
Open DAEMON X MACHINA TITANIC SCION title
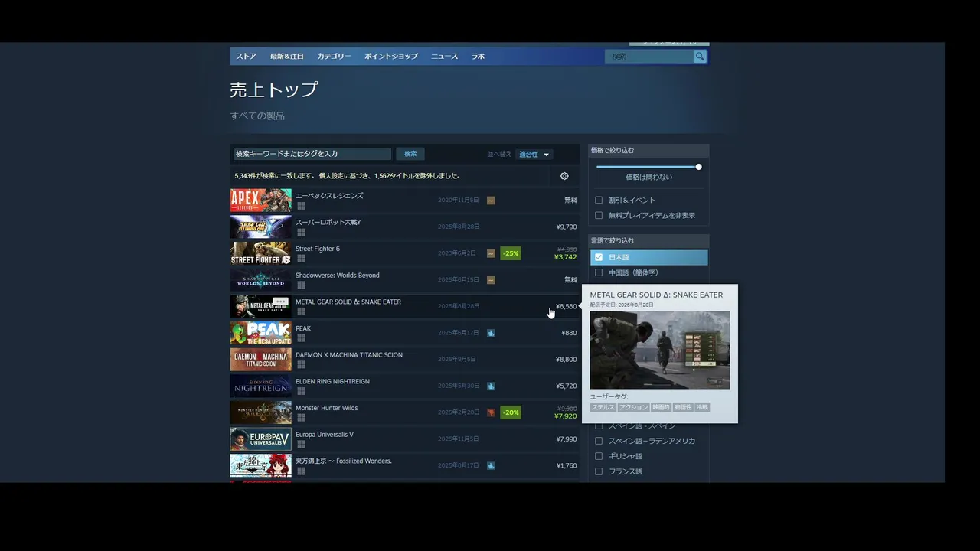(x=349, y=355)
